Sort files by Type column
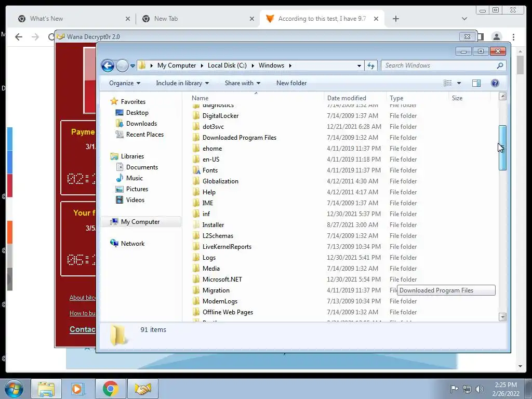 [x=417, y=98]
